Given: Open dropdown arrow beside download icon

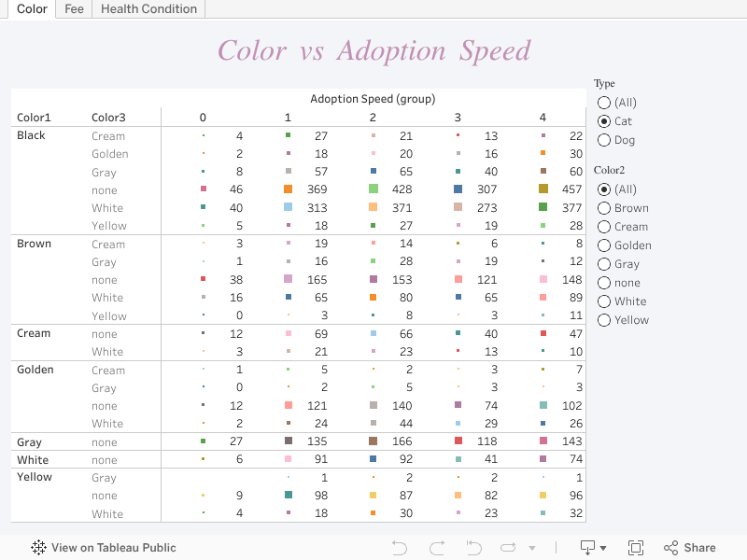Looking at the screenshot, I should click(x=603, y=549).
